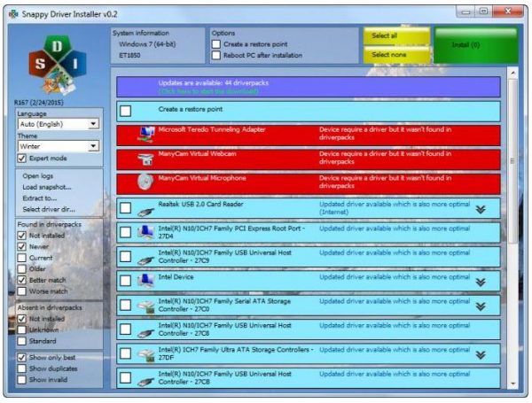This screenshot has height=403, width=532.
Task: Enable Show duplicates checkbox
Action: [x=21, y=368]
